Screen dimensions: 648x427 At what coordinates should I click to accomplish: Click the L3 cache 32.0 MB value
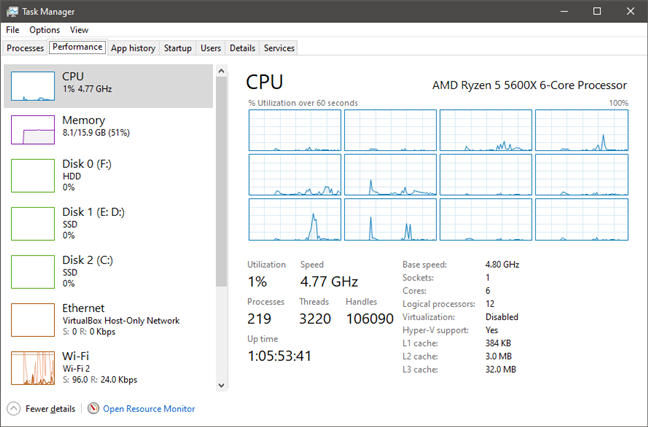(500, 370)
